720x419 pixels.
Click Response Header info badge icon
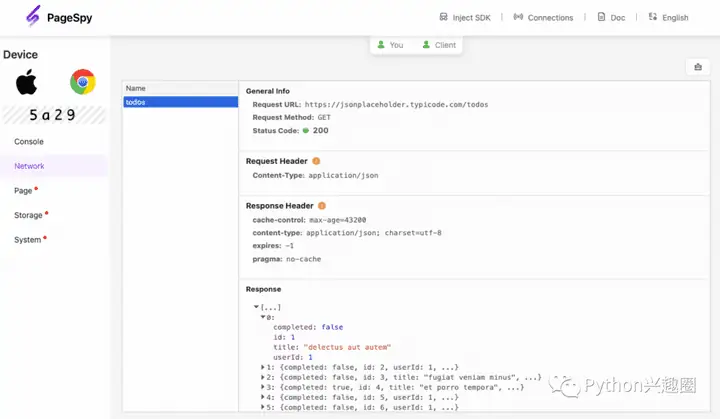[x=321, y=206]
